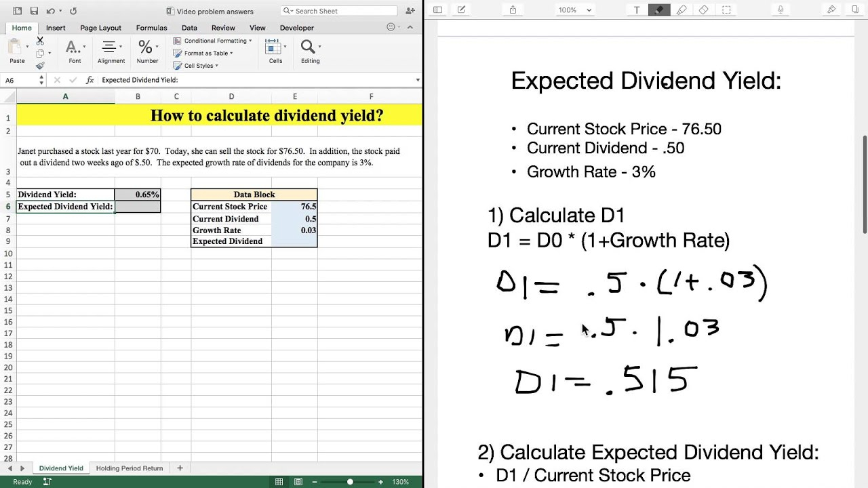This screenshot has width=868, height=488.
Task: Switch to Normal grid view in status bar
Action: [x=279, y=482]
